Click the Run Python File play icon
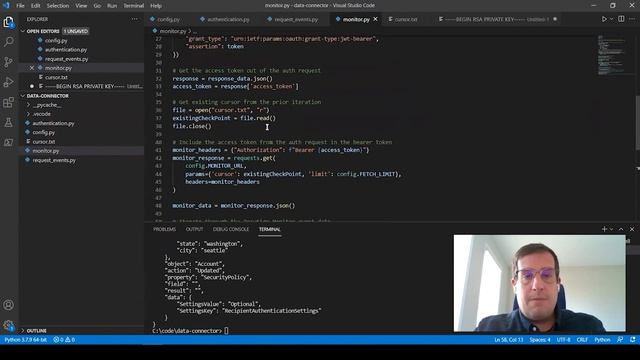The height and width of the screenshot is (360, 640). (x=604, y=19)
